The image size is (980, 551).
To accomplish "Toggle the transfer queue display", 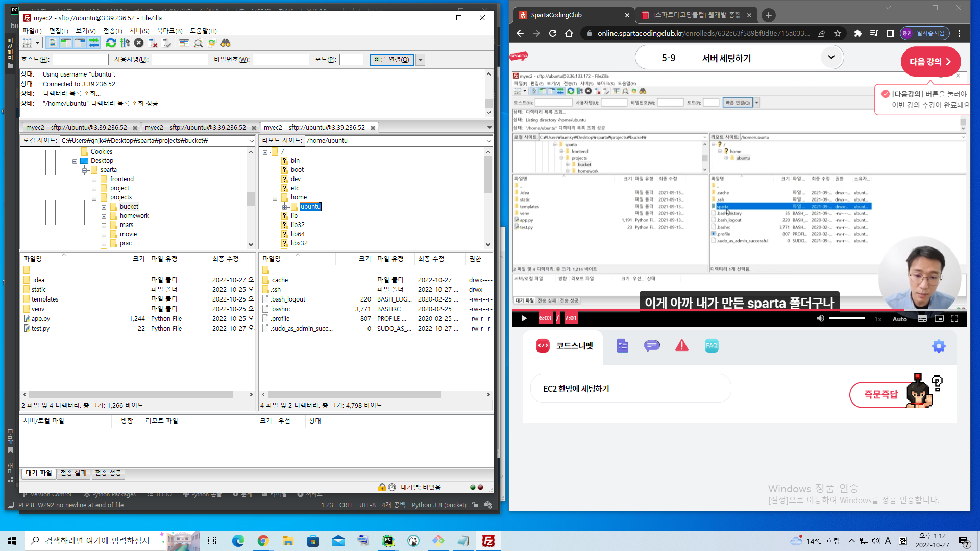I will pyautogui.click(x=94, y=43).
